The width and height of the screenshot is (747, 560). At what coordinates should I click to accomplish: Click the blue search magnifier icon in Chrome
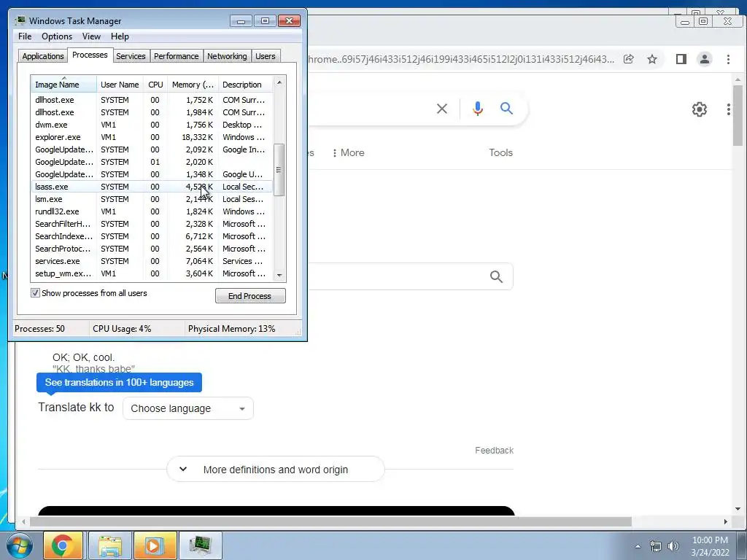pyautogui.click(x=506, y=109)
